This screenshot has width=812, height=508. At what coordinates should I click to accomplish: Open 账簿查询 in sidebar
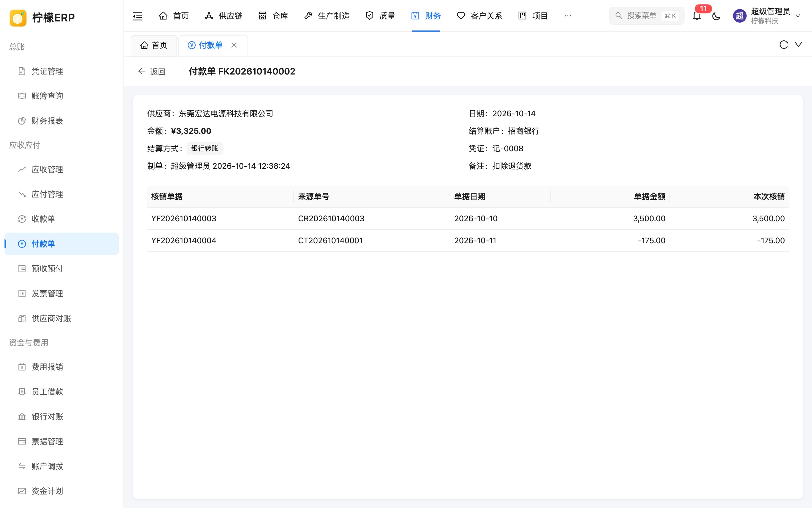click(x=62, y=96)
